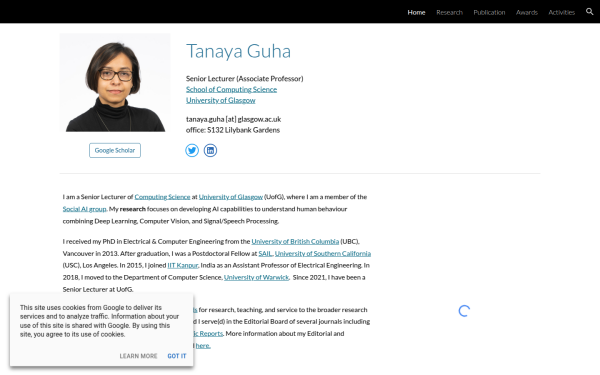The image size is (600, 375).
Task: Follow the 'here.' link
Action: pyautogui.click(x=203, y=346)
